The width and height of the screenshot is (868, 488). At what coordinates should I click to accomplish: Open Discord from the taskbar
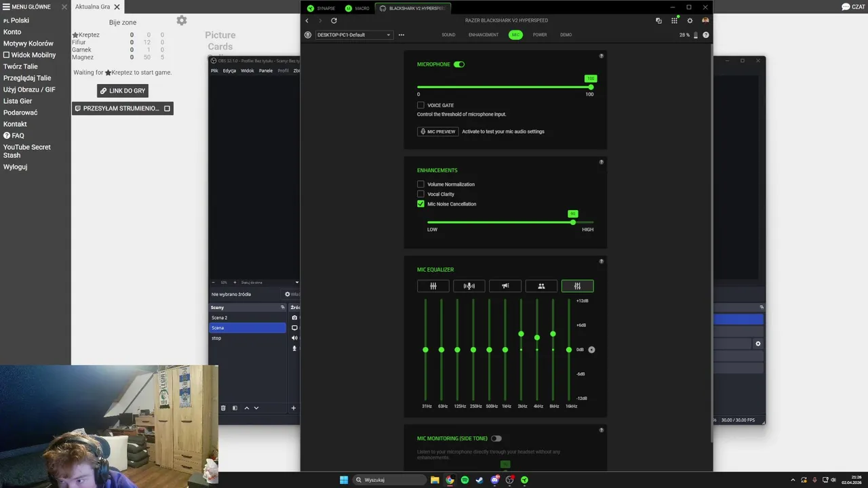click(x=495, y=480)
